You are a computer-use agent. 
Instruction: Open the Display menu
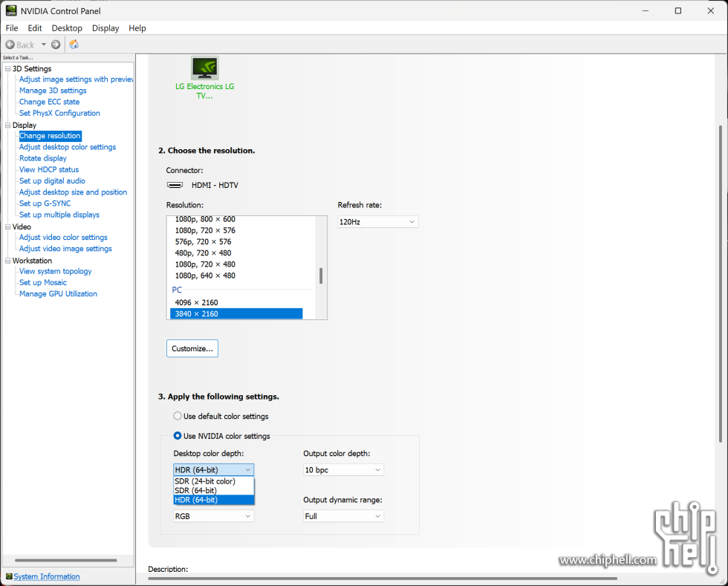click(x=105, y=28)
